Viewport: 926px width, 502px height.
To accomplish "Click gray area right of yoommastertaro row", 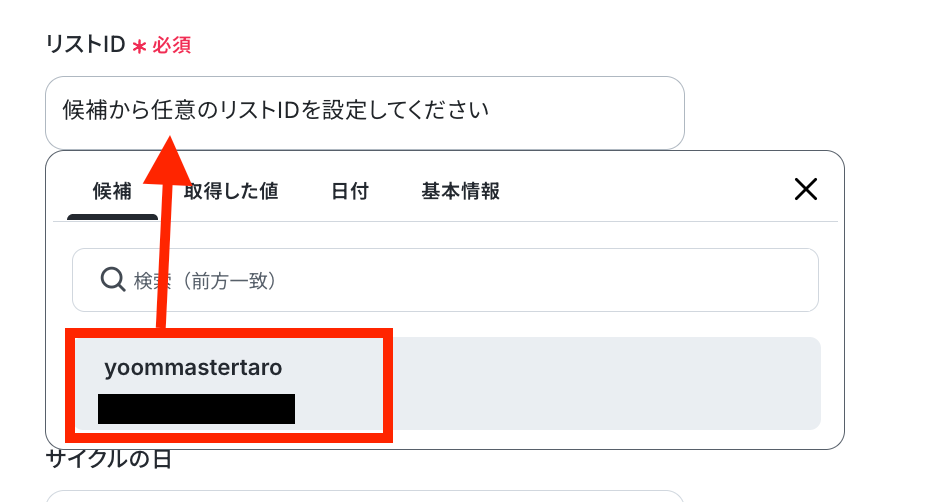I will coord(600,383).
